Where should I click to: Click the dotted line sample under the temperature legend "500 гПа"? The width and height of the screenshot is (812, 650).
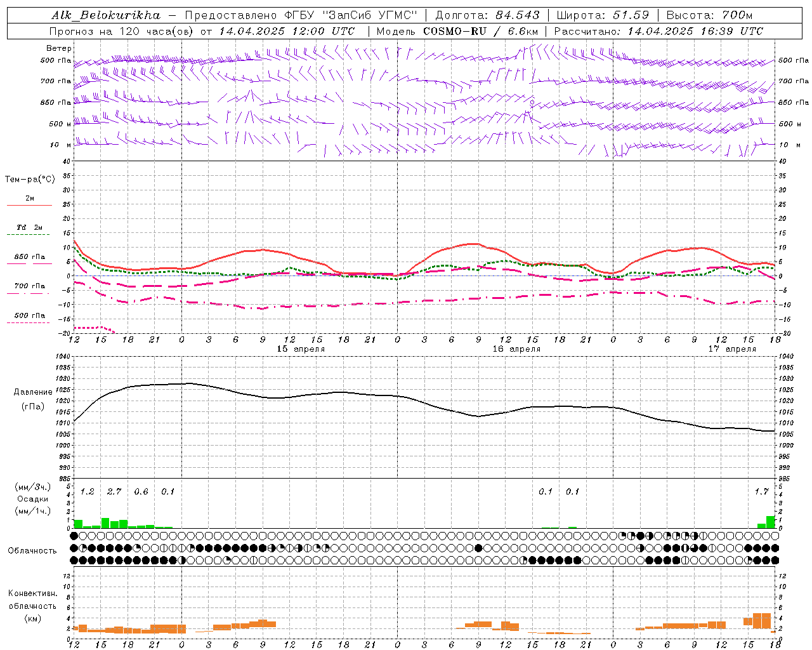tap(29, 323)
